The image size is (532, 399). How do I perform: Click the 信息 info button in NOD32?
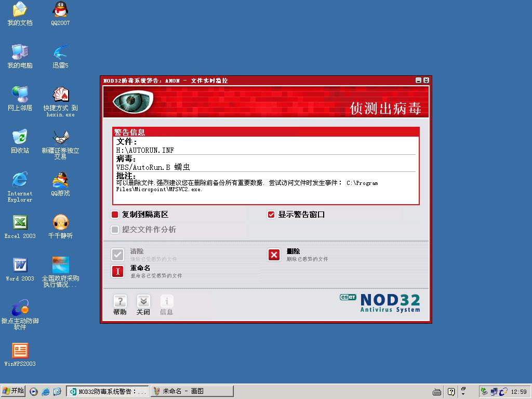click(x=166, y=304)
